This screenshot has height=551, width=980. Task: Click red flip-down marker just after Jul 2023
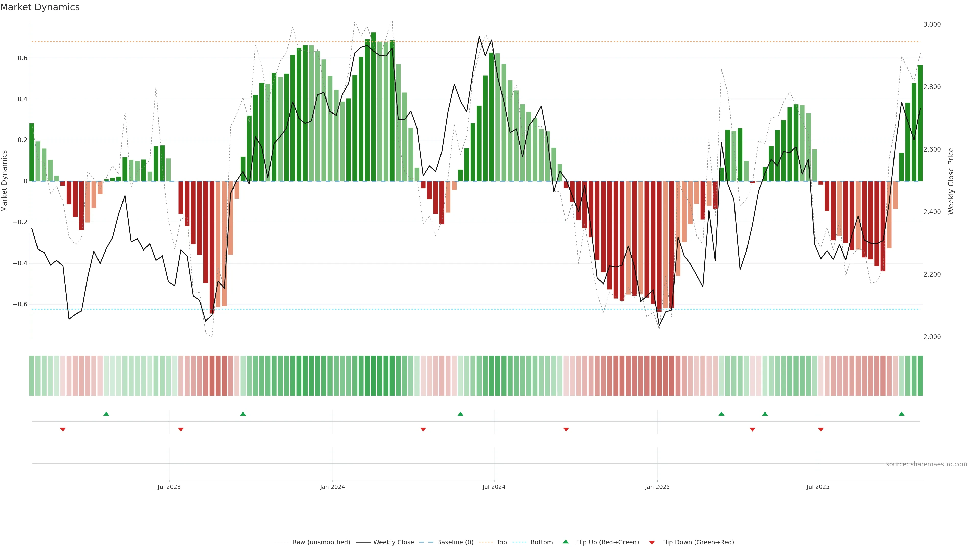pos(181,429)
